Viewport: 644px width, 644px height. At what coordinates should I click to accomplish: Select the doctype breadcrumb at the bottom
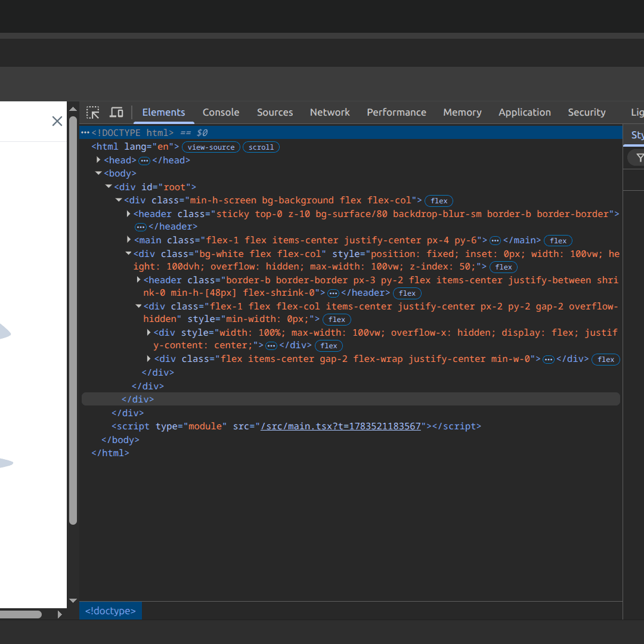click(110, 611)
